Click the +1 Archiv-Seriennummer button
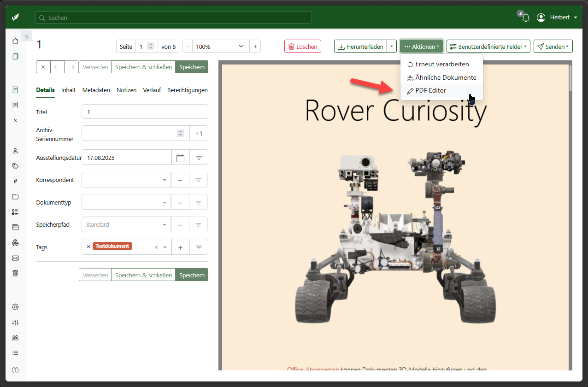 coord(199,134)
